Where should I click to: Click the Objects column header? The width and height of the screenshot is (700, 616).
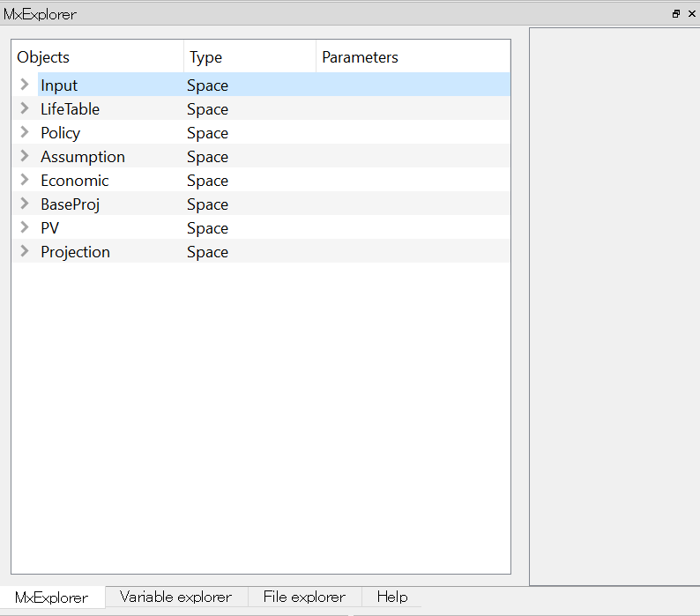coord(97,56)
